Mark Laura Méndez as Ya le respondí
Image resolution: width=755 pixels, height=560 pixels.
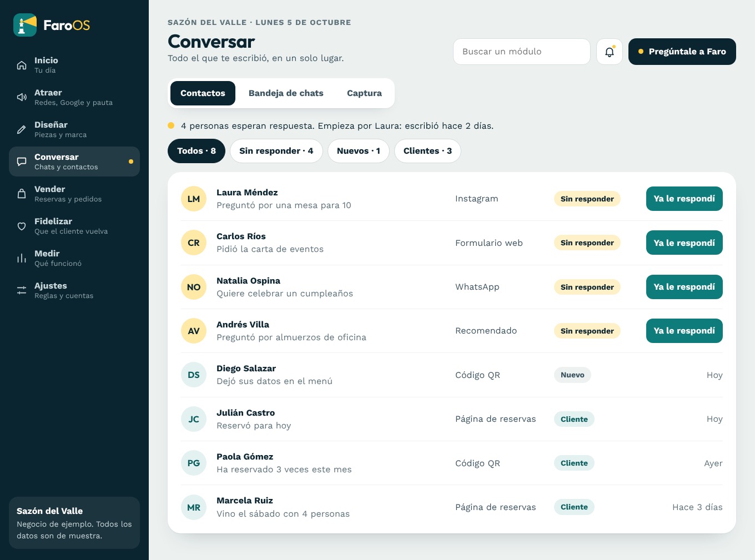[684, 199]
